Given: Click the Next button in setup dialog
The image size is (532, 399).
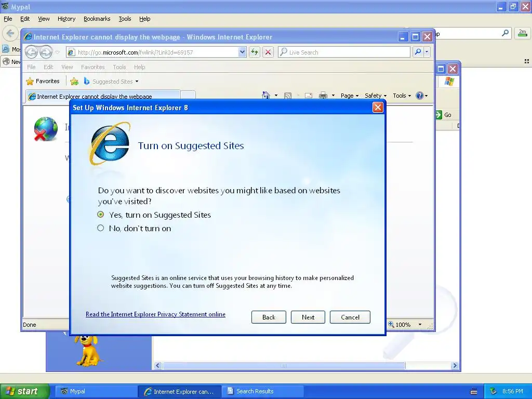Looking at the screenshot, I should [308, 317].
